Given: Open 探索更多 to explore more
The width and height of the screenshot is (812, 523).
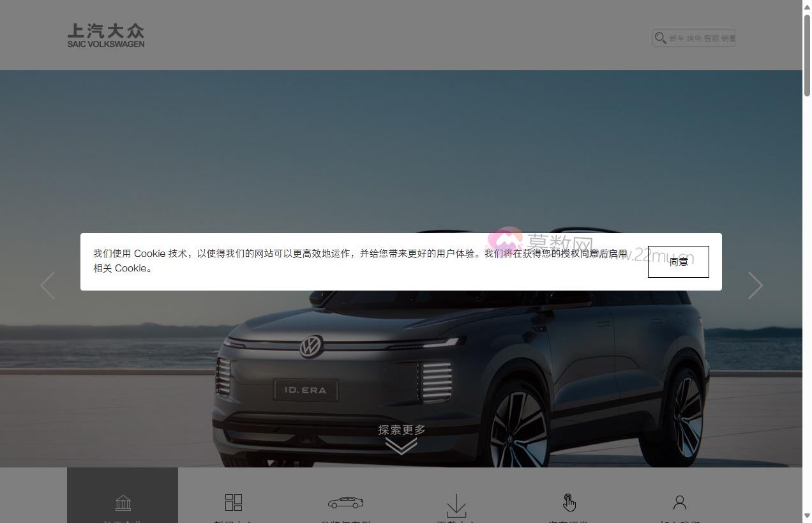Looking at the screenshot, I should [401, 430].
